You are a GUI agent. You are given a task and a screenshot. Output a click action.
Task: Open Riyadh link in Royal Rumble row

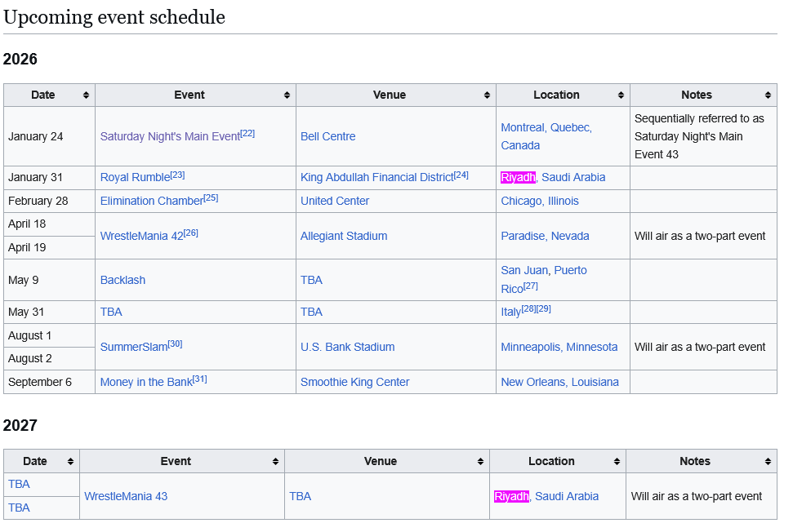(518, 177)
